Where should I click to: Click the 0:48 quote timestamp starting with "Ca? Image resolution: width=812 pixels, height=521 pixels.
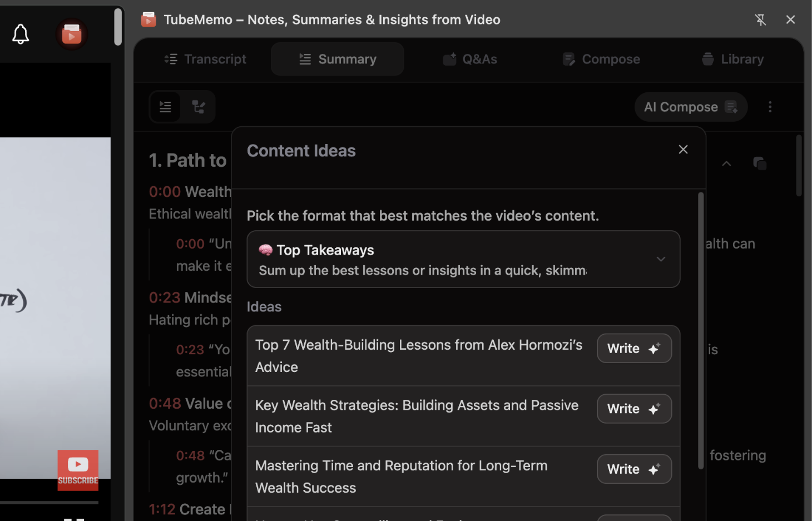(190, 455)
